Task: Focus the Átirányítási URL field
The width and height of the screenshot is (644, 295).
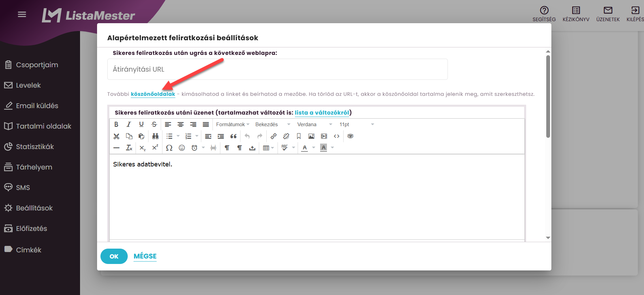Action: coord(278,69)
